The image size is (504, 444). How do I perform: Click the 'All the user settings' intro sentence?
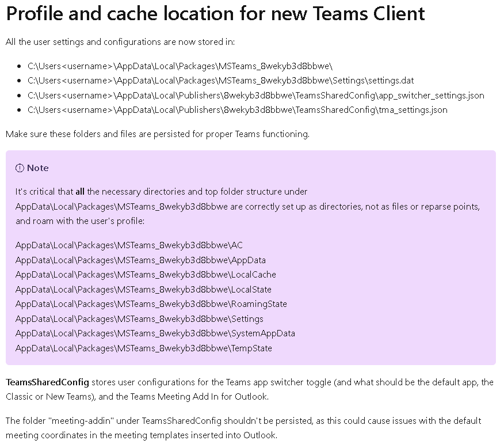click(x=120, y=42)
